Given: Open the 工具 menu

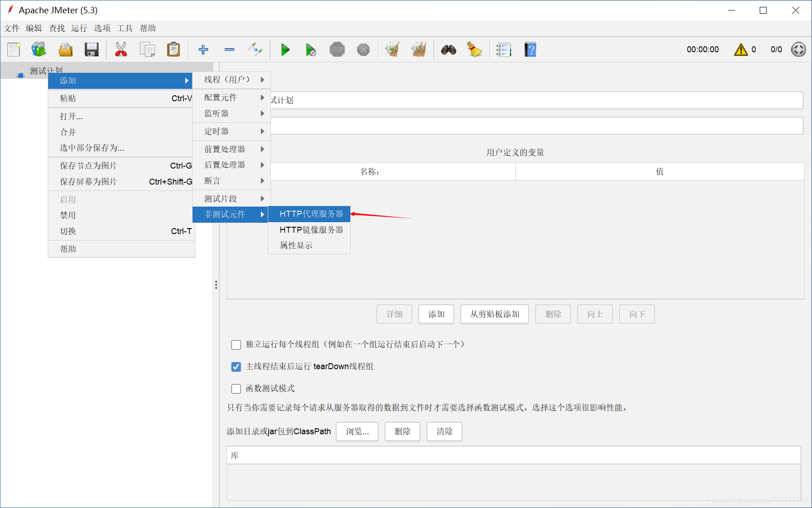Looking at the screenshot, I should (125, 28).
